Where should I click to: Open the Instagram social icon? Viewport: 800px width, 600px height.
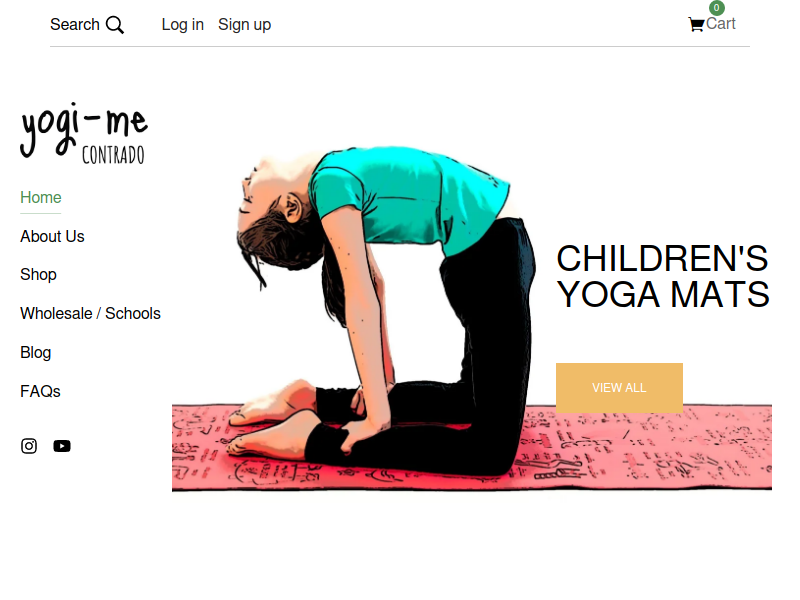(x=29, y=446)
